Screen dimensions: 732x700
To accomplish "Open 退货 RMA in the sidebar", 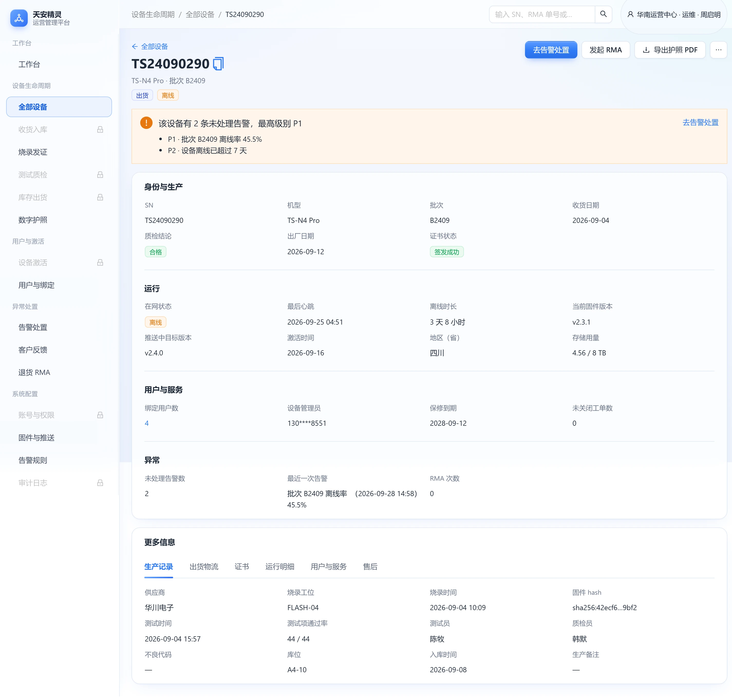I will (59, 372).
